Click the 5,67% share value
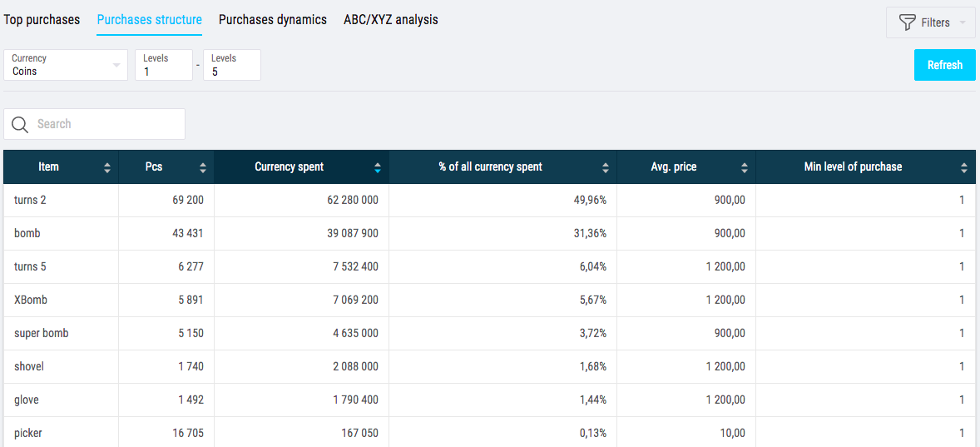Screen dimensions: 980x447 [594, 300]
